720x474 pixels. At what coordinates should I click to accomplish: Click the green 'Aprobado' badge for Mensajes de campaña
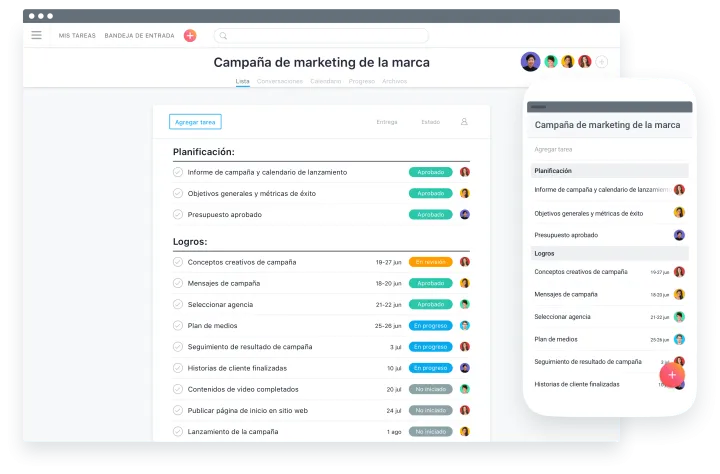point(430,283)
